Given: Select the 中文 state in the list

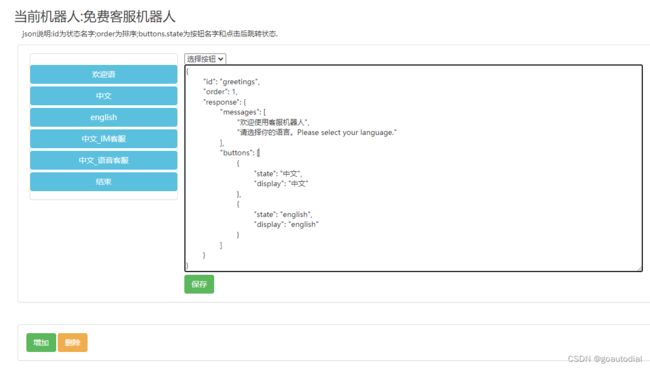Looking at the screenshot, I should coord(104,96).
